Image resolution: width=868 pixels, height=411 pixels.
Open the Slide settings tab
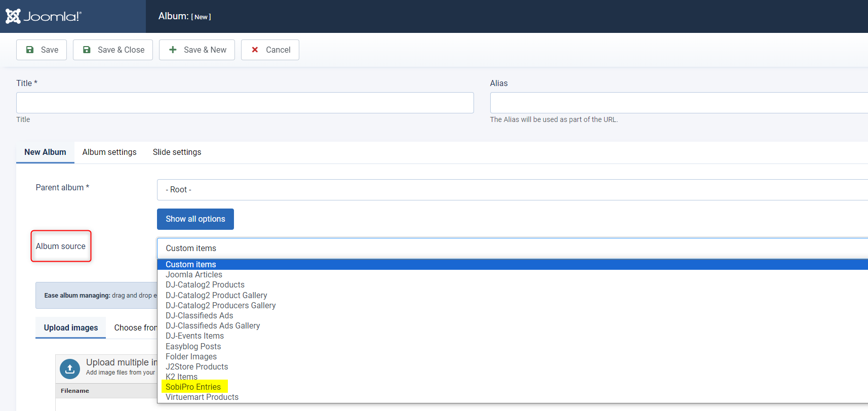point(177,152)
